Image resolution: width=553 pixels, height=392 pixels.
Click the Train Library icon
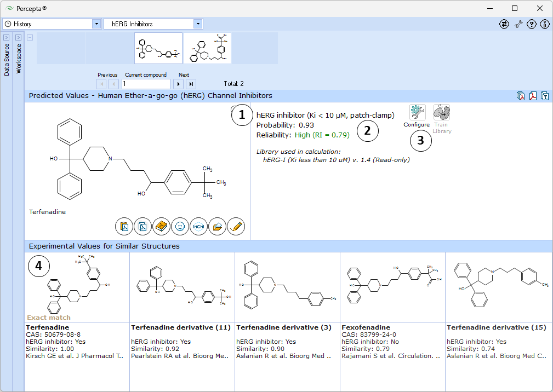coord(442,112)
